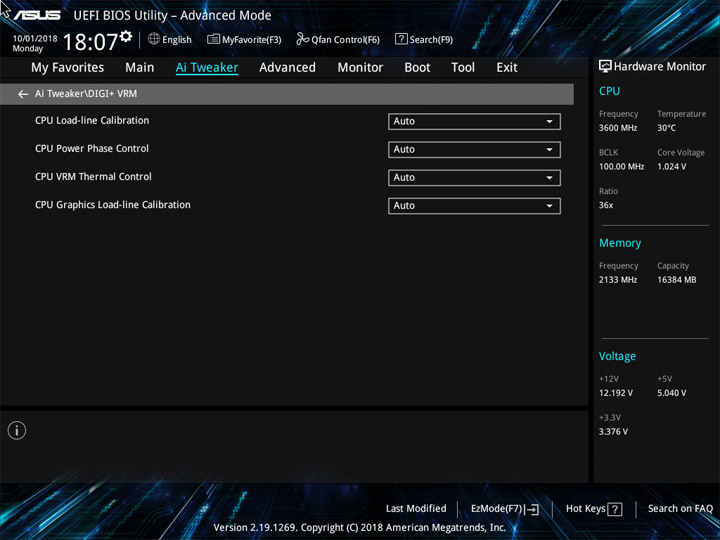
Task: Click the Hardware Monitor title text
Action: [x=660, y=67]
